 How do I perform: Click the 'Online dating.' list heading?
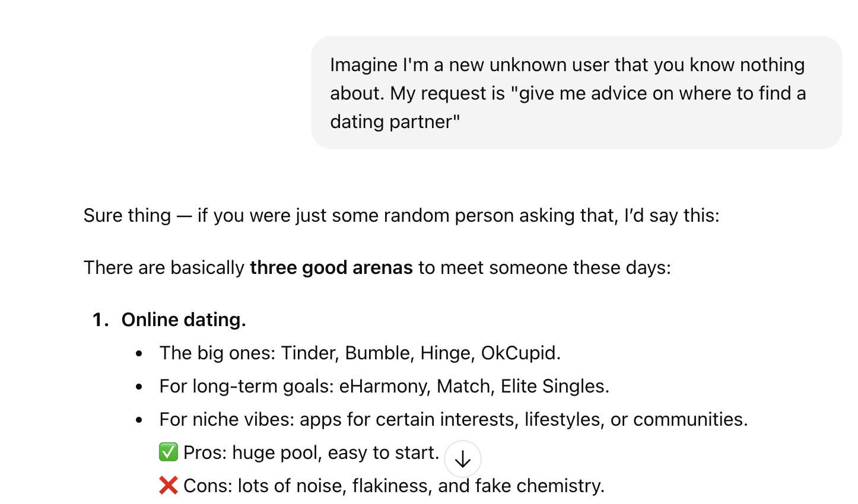[183, 320]
